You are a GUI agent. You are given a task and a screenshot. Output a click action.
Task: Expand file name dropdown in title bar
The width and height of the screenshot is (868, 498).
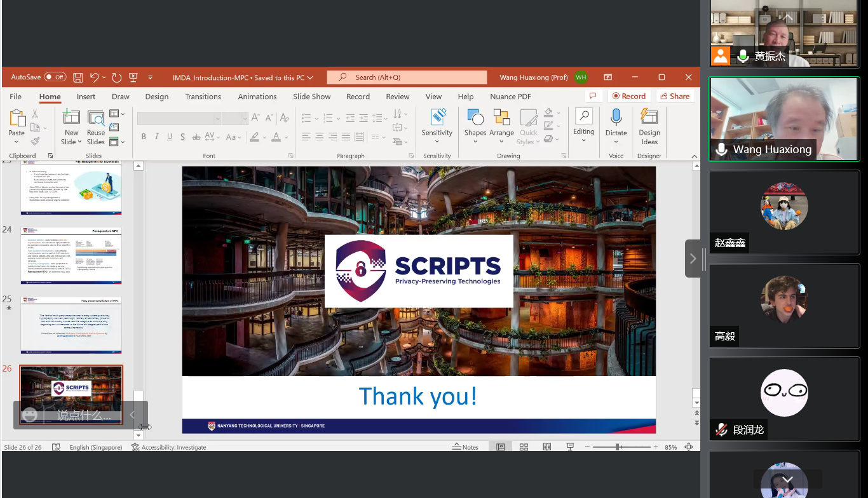(x=310, y=77)
